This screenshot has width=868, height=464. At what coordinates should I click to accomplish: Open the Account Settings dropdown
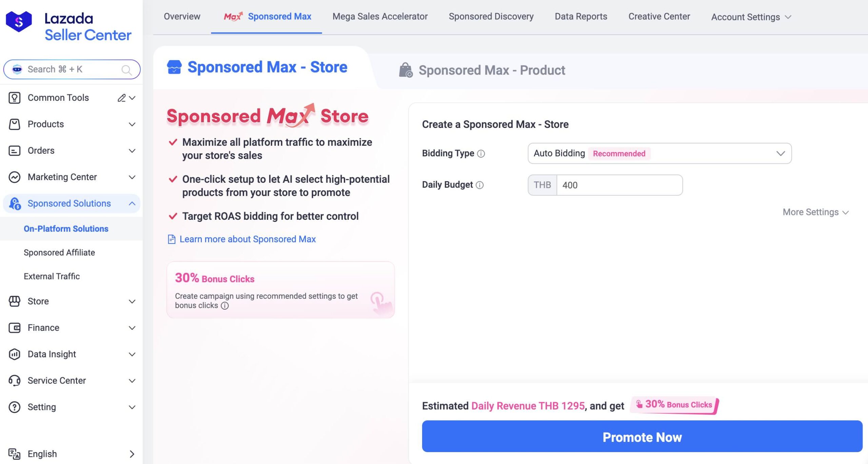click(x=751, y=17)
